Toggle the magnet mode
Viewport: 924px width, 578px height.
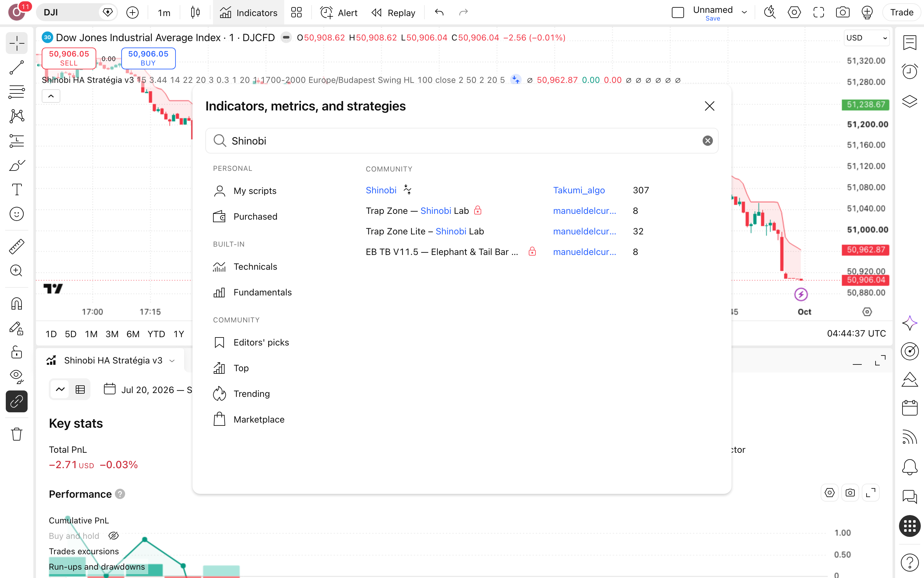[16, 304]
